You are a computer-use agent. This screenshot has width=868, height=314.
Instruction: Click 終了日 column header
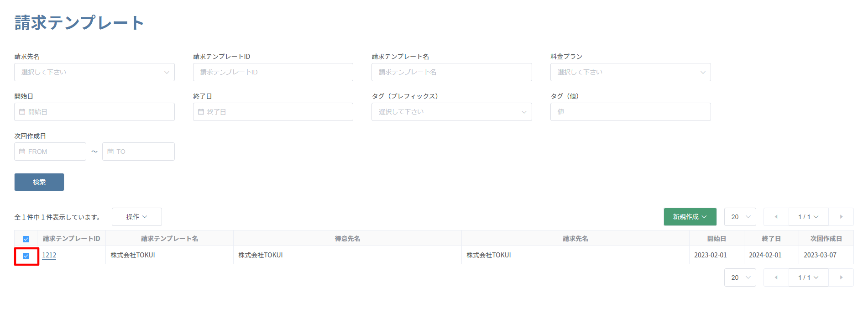[771, 239]
